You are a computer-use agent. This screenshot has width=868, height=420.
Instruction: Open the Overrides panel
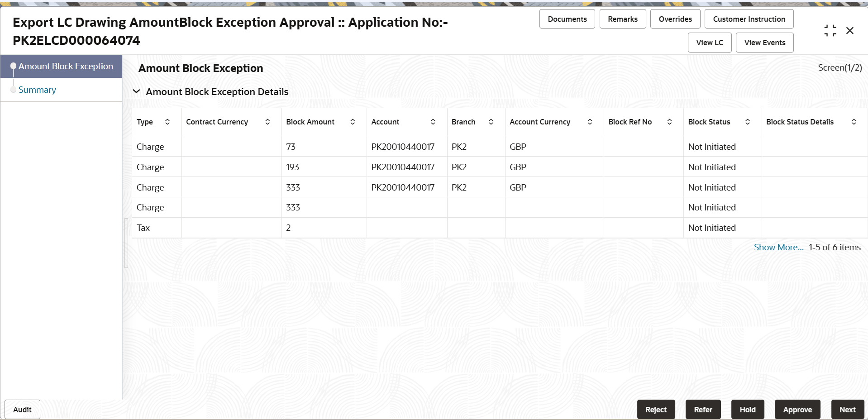pos(675,19)
